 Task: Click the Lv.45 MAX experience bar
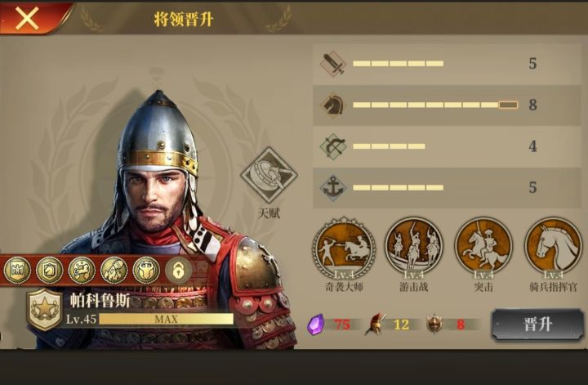coord(166,320)
